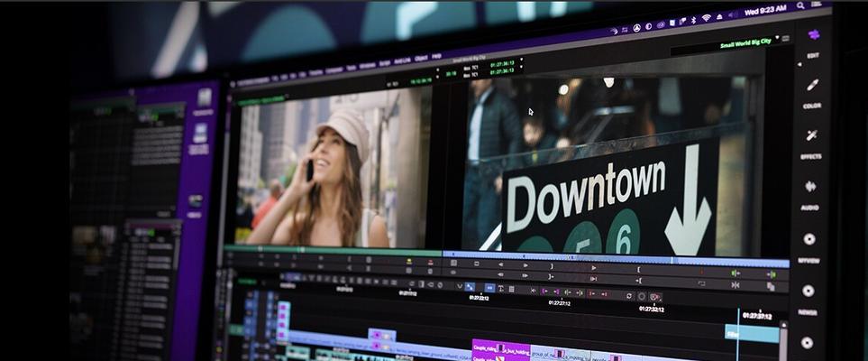Open the Avid Link menu
Image resolution: width=868 pixels, height=361 pixels.
pyautogui.click(x=402, y=60)
